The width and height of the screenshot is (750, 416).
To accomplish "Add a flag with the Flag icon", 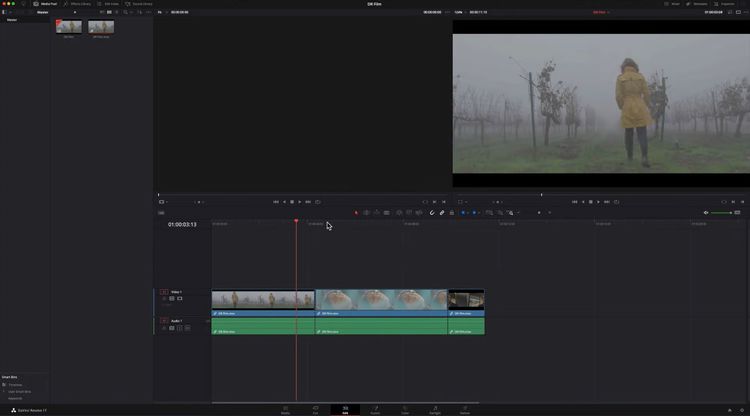I will (x=463, y=213).
